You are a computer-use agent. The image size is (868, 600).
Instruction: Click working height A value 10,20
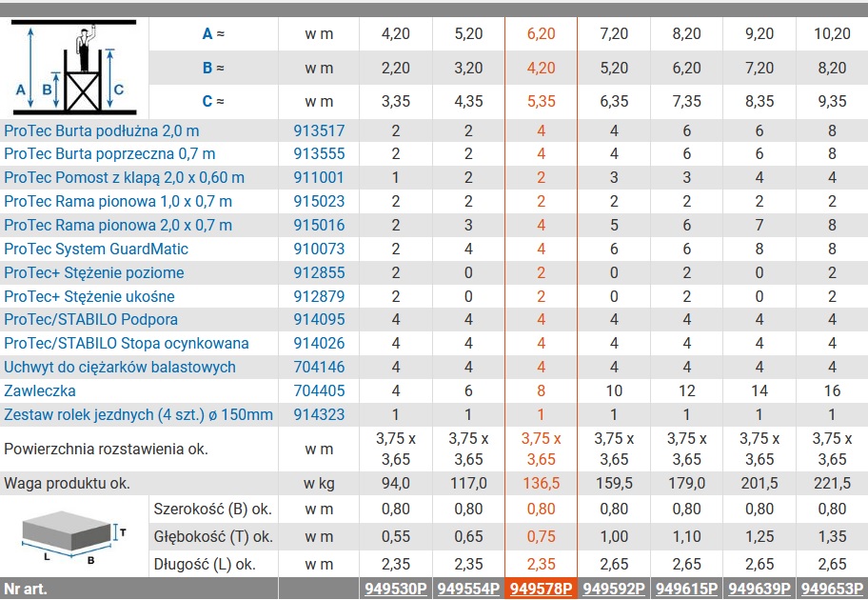click(832, 33)
